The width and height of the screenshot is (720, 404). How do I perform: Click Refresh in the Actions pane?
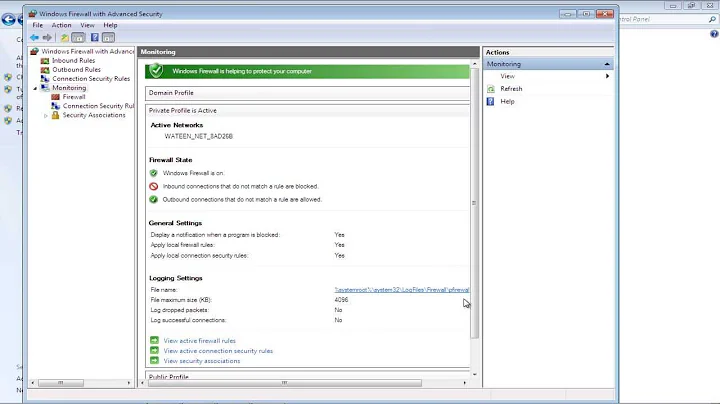pos(511,89)
